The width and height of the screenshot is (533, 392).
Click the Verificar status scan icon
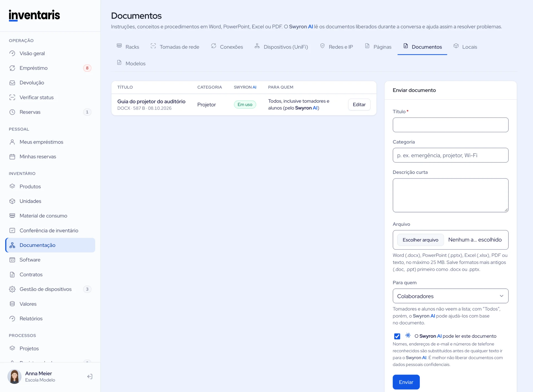[x=12, y=97]
